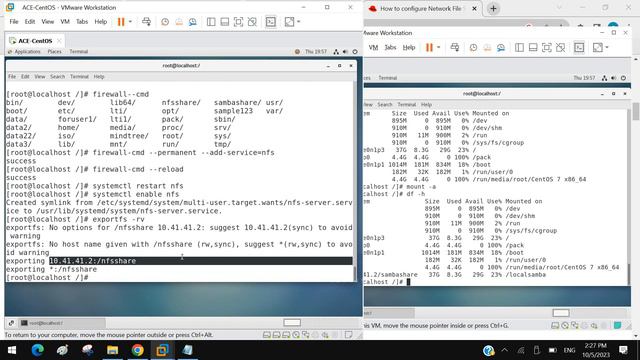The image size is (640, 360).
Task: Enter full screen mode in left VMware window
Action: coord(238,22)
